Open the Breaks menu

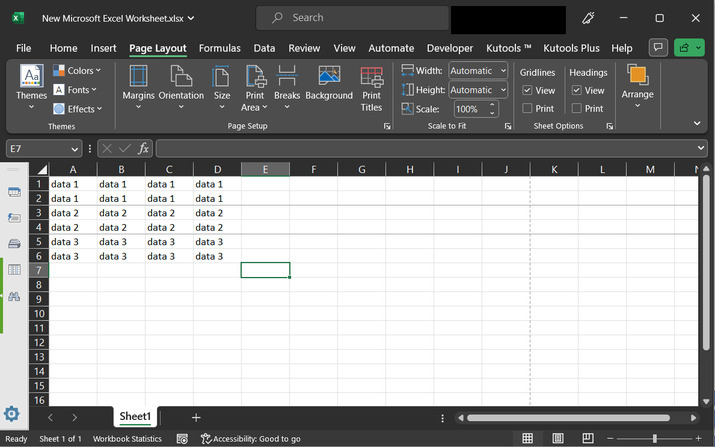point(287,85)
